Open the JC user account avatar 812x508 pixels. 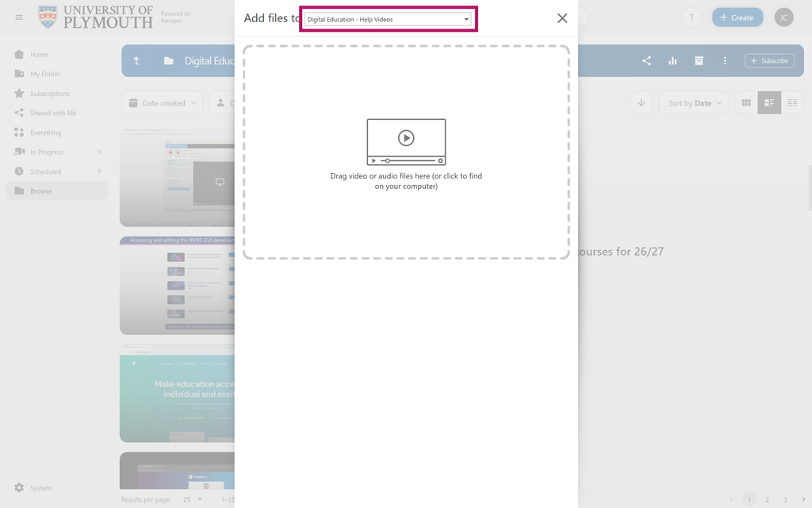pos(784,17)
